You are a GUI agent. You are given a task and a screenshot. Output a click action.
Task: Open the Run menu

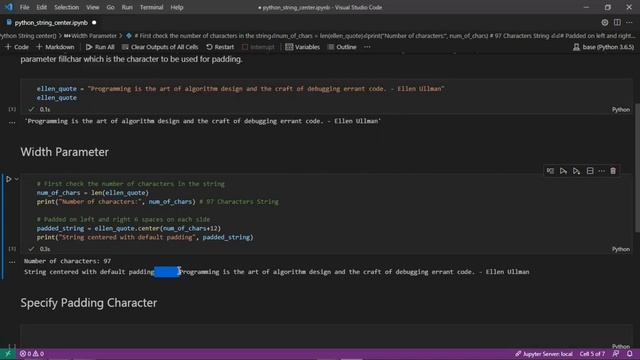pyautogui.click(x=127, y=7)
